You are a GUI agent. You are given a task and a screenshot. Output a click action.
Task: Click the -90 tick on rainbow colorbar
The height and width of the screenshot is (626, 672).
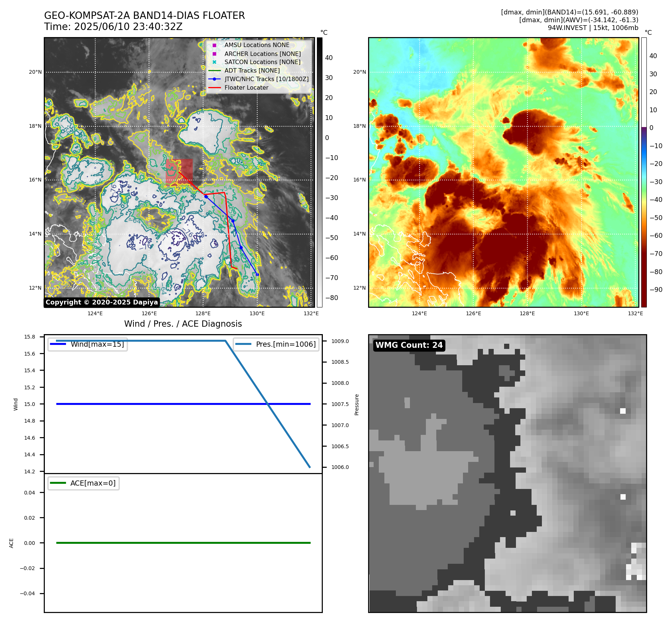point(656,290)
